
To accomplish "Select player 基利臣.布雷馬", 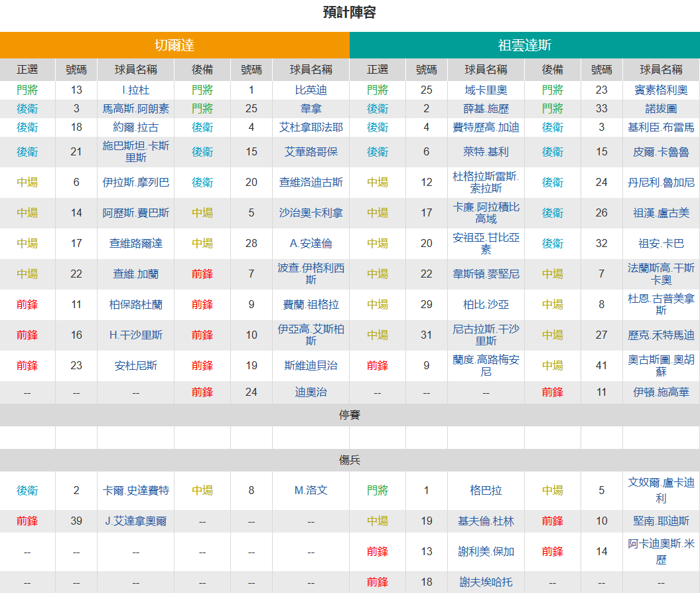I will (x=661, y=127).
